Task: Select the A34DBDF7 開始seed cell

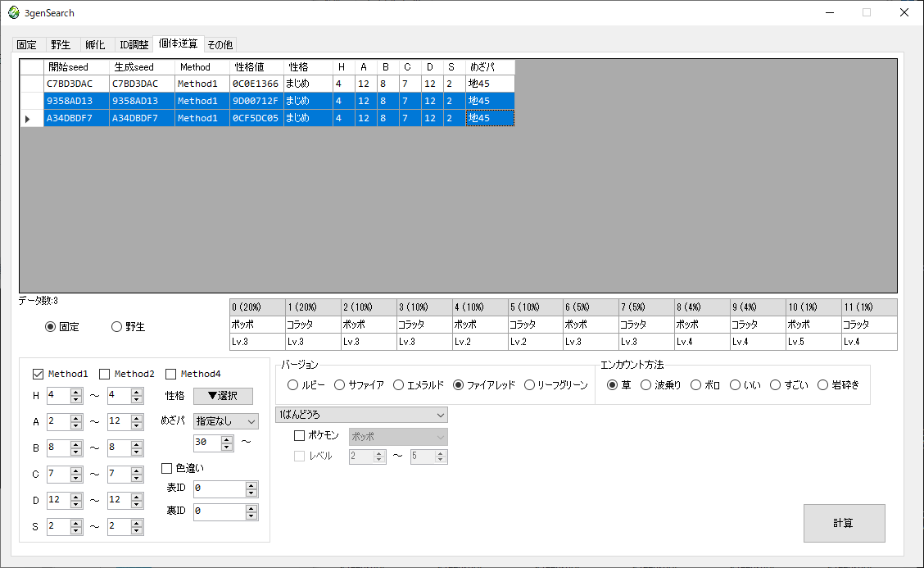Action: pos(77,118)
